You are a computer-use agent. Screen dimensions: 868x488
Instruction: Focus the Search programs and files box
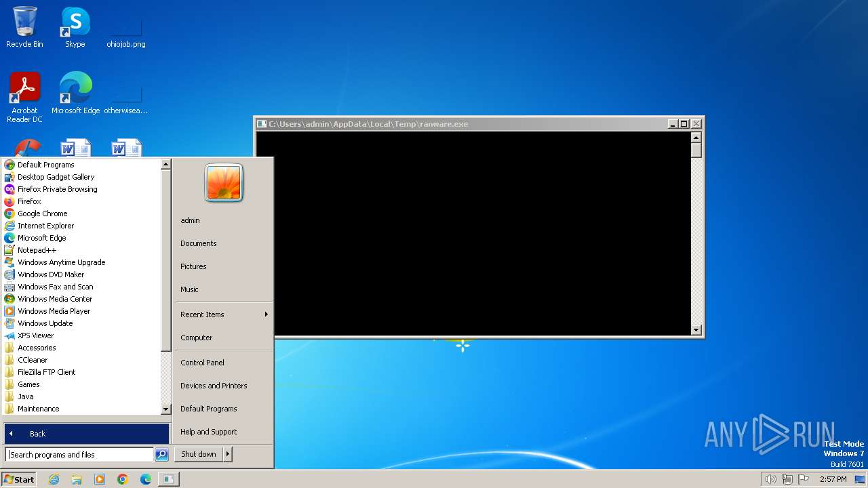80,455
